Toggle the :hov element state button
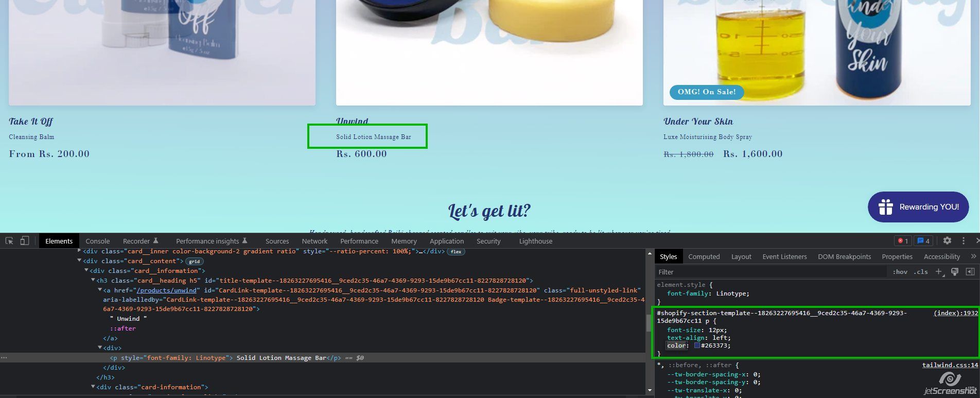The height and width of the screenshot is (398, 980). point(900,272)
